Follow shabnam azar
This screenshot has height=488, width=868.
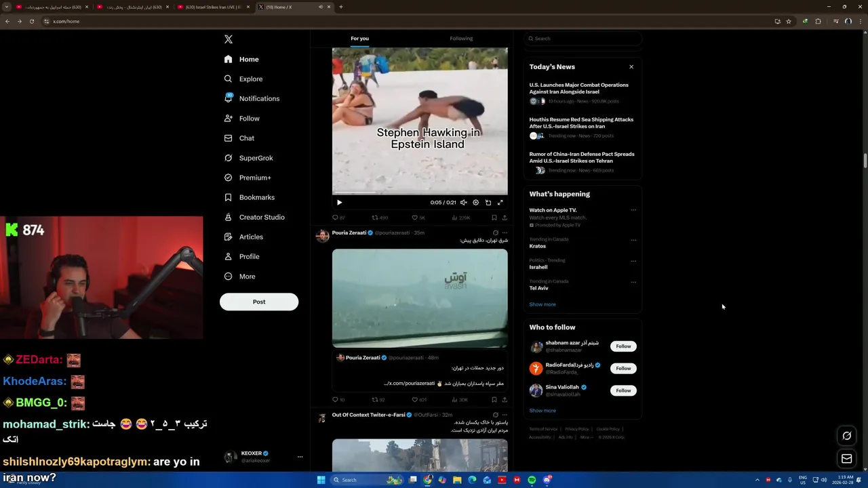[x=623, y=346]
